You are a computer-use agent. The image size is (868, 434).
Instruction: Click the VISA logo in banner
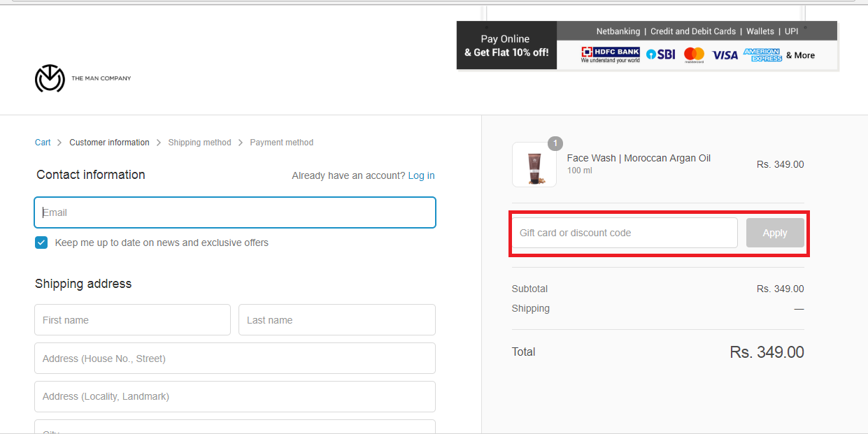click(x=725, y=55)
